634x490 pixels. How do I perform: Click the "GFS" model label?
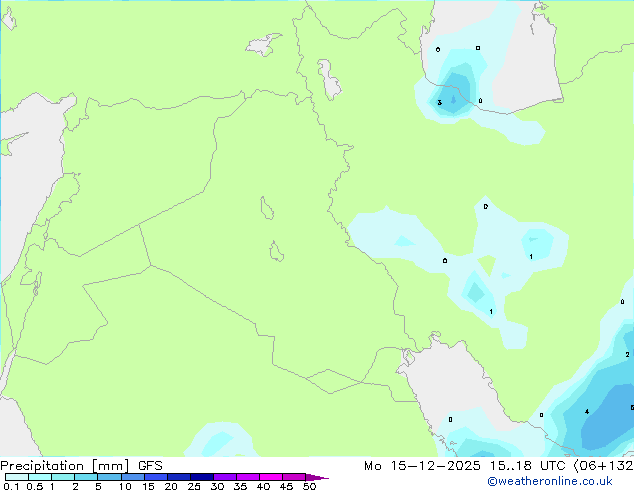[150, 466]
